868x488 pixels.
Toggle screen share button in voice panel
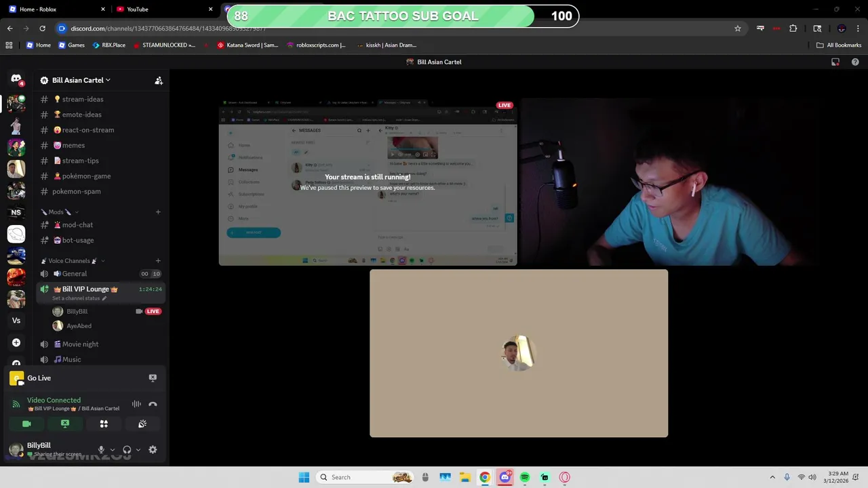point(65,424)
